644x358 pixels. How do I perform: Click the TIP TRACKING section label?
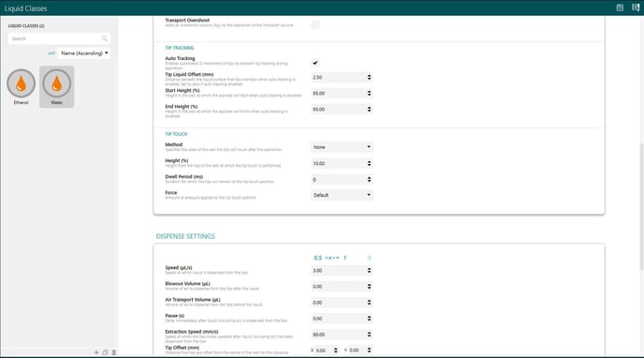tap(180, 48)
